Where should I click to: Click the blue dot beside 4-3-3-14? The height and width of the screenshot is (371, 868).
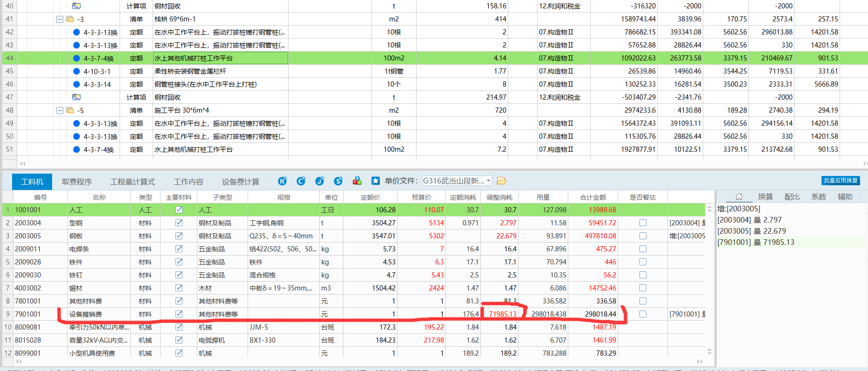click(x=77, y=84)
